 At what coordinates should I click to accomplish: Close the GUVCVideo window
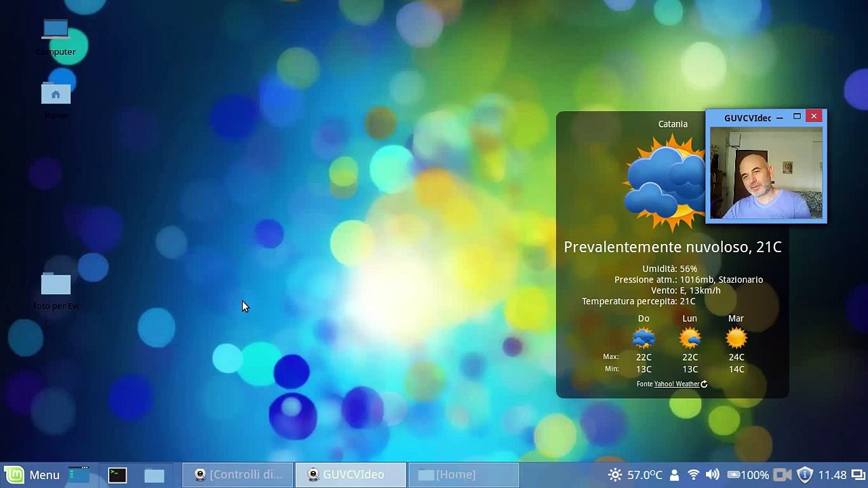(x=814, y=117)
